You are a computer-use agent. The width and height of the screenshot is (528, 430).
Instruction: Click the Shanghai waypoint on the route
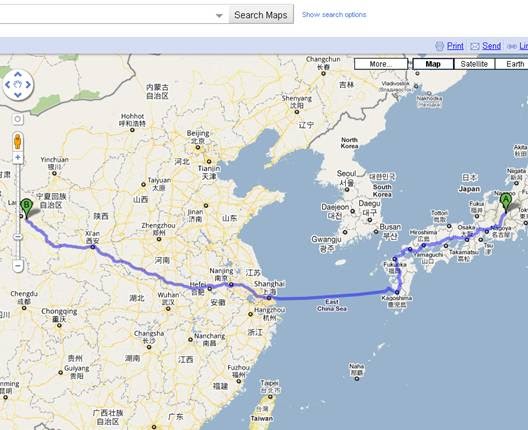tap(269, 298)
